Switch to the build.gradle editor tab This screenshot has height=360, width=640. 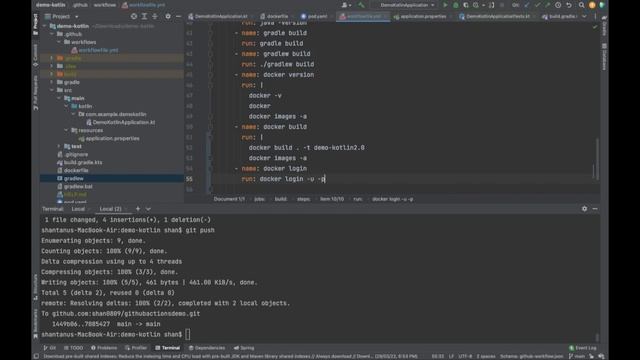point(559,17)
